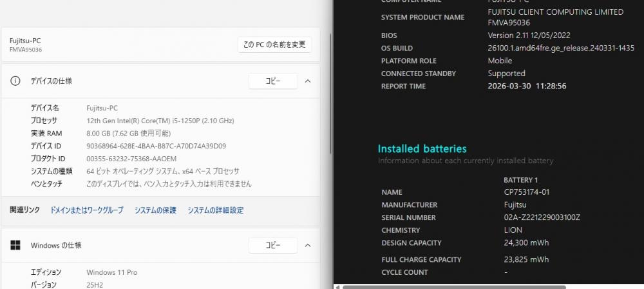
Task: Click the rename this PC button
Action: pyautogui.click(x=274, y=45)
